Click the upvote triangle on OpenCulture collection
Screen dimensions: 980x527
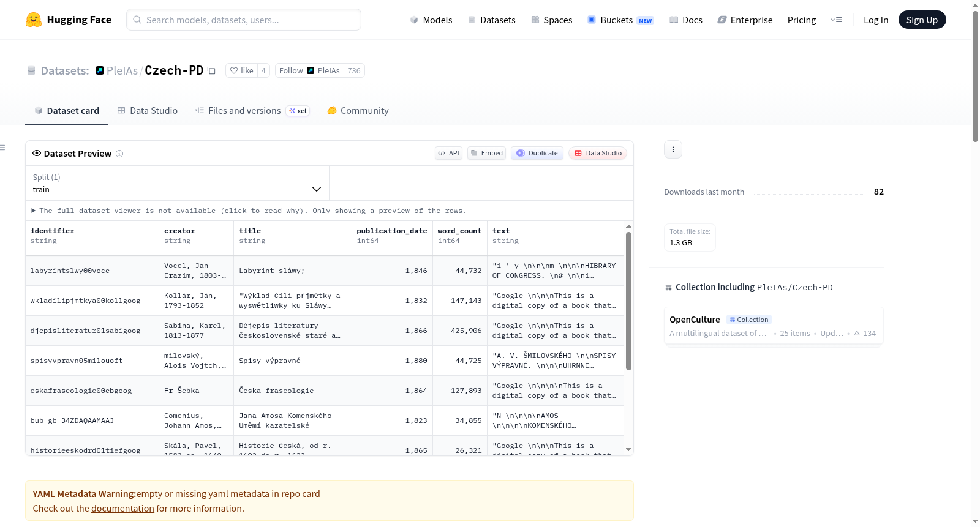click(x=857, y=334)
